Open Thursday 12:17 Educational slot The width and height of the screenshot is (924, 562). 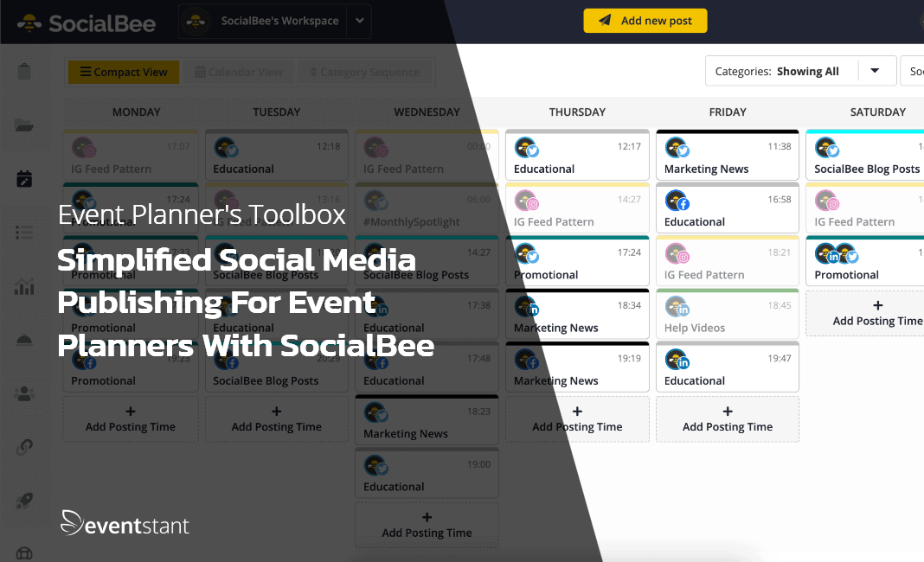[x=577, y=156]
